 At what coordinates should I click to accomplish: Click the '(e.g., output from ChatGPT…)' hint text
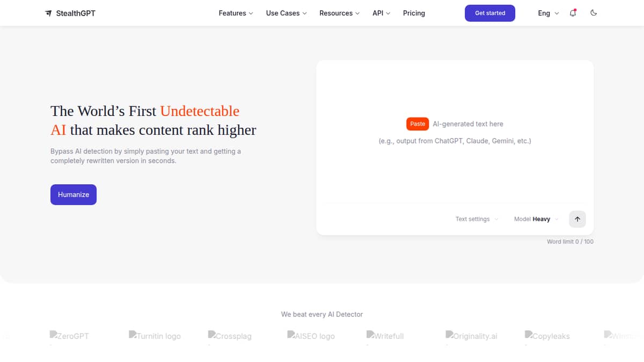click(455, 141)
